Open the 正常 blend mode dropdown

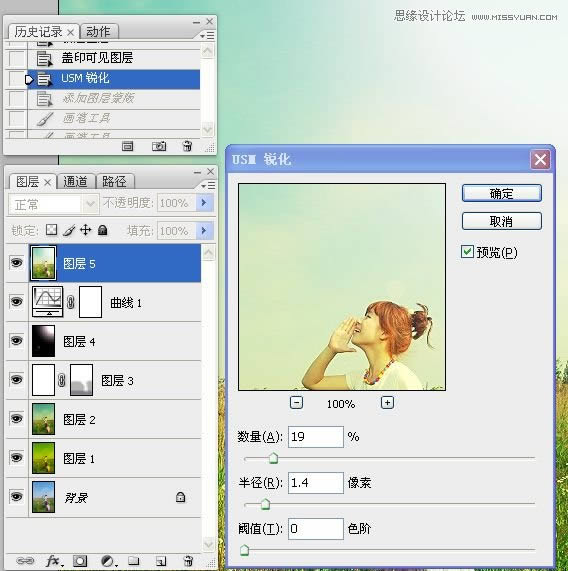(x=53, y=204)
